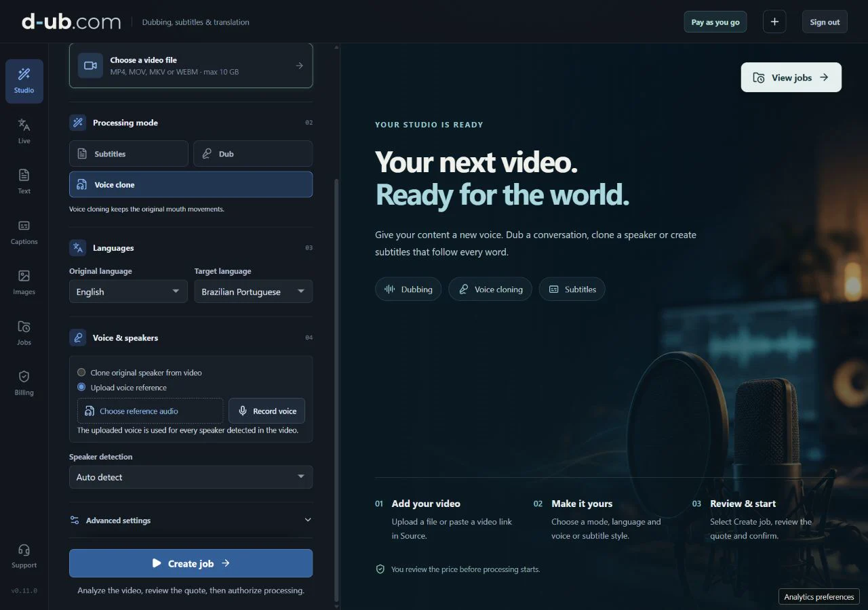The image size is (868, 610).
Task: Click the Create job button
Action: 191,563
